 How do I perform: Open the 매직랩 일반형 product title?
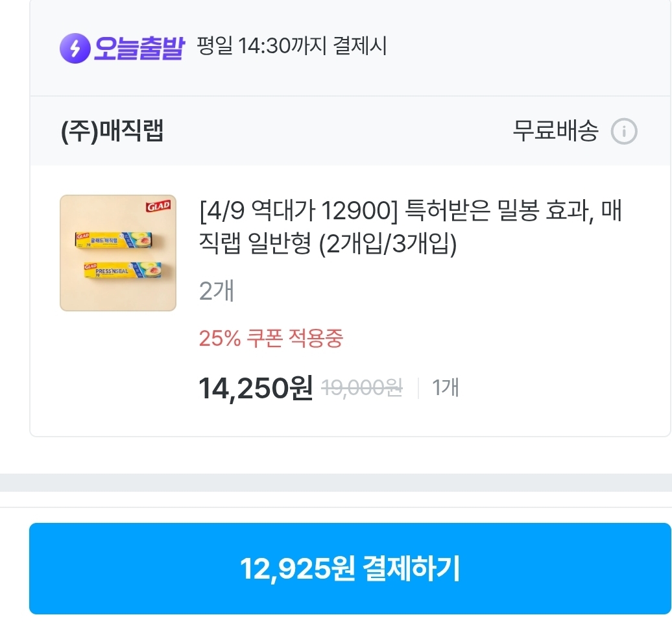(x=411, y=226)
